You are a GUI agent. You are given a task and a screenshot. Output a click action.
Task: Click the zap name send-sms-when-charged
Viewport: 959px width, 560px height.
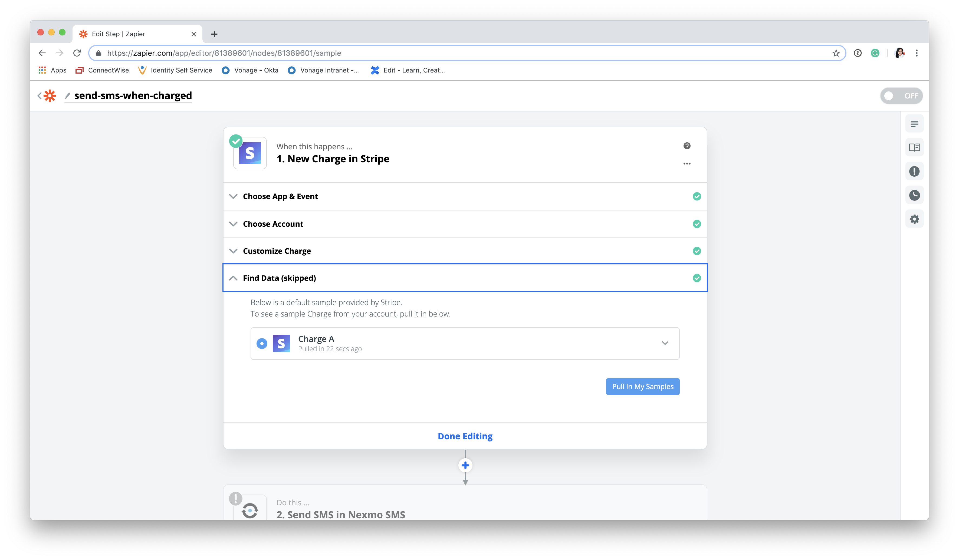(133, 95)
